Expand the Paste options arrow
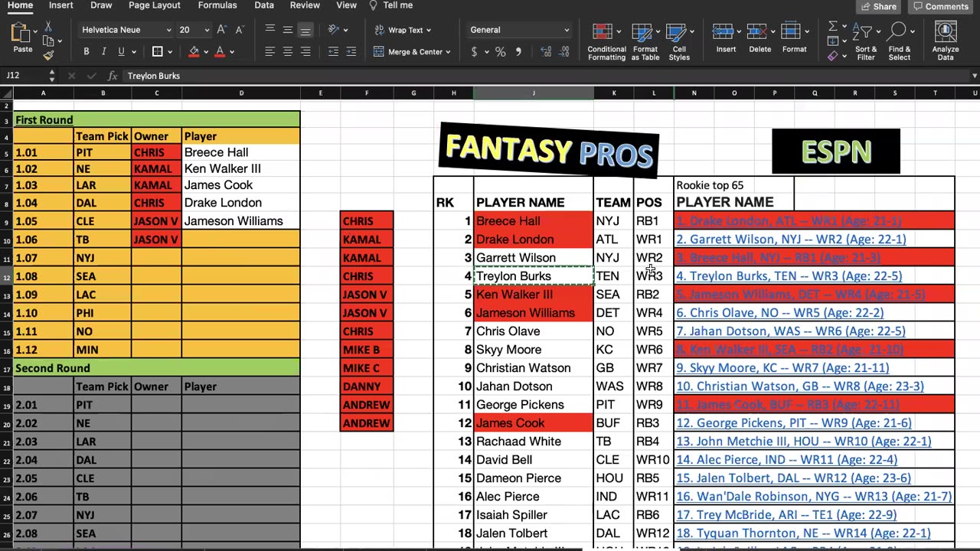The image size is (980, 551). click(35, 31)
